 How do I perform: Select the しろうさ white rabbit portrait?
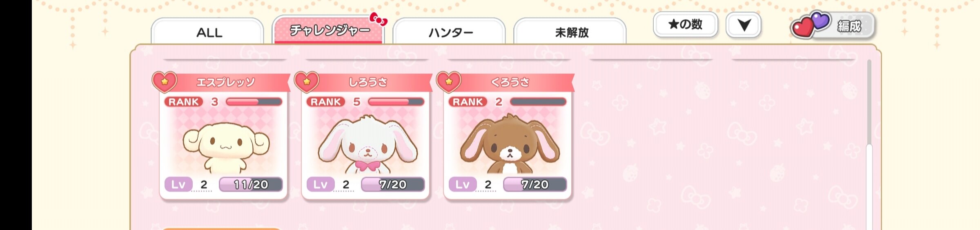coord(367,145)
